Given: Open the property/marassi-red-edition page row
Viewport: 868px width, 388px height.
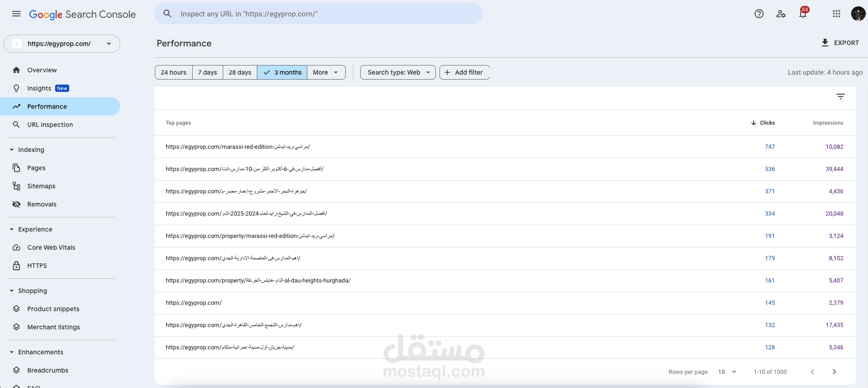Looking at the screenshot, I should pos(505,236).
